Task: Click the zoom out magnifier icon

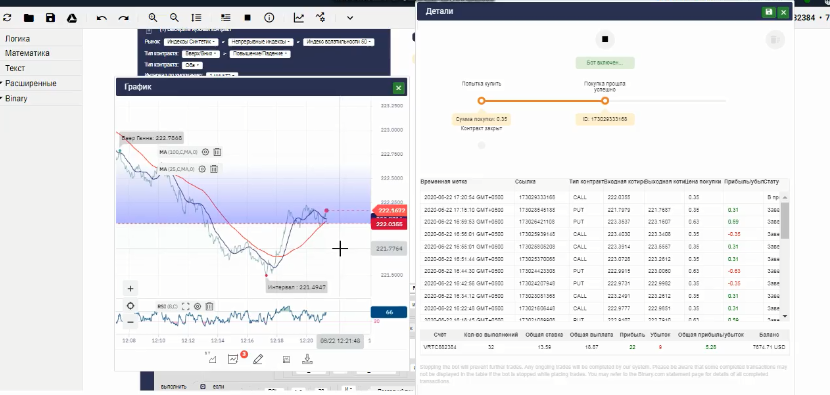Action: click(x=174, y=17)
